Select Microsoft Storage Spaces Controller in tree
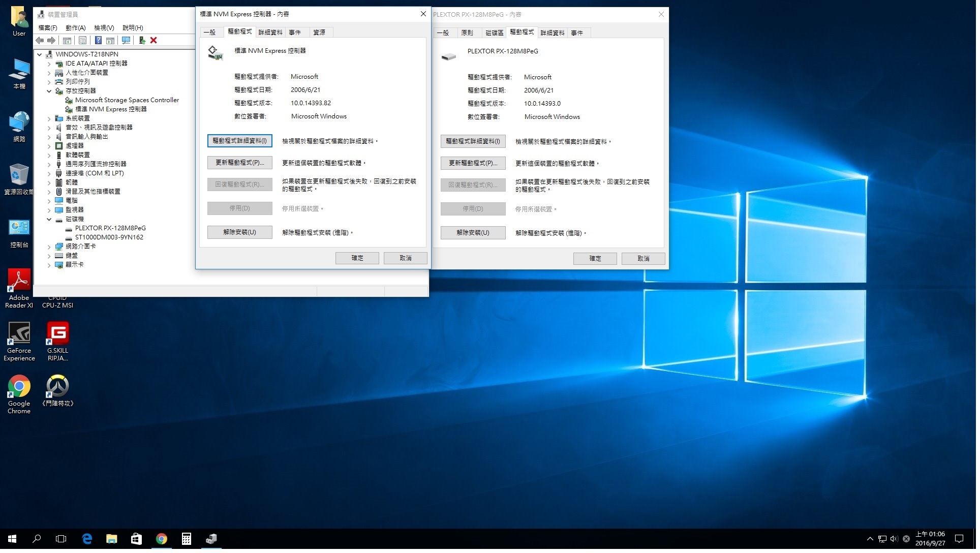 [127, 101]
